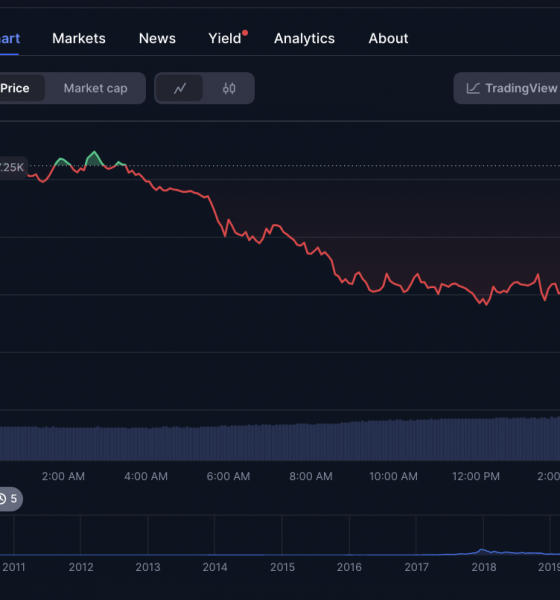Select 2014 on the range timeline
Screen dimensions: 560x600
point(215,567)
